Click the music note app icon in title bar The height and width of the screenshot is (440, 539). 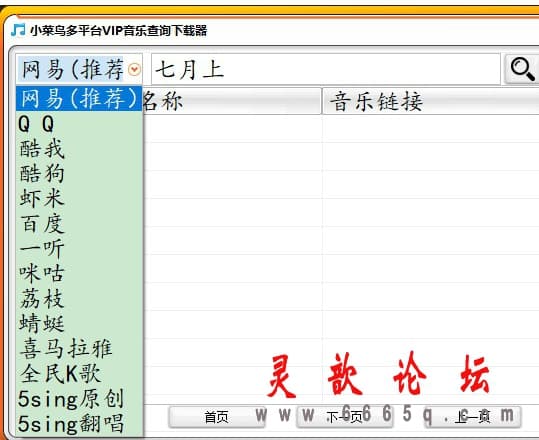[18, 30]
